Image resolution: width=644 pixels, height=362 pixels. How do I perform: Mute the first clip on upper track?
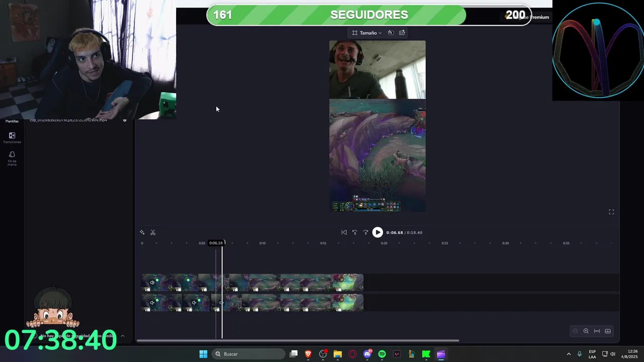coord(152,283)
